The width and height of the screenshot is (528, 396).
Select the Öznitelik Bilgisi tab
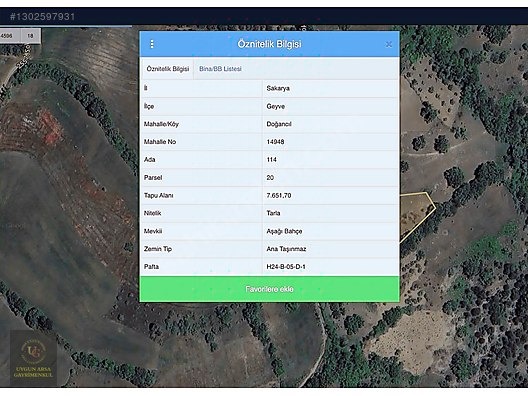click(167, 69)
